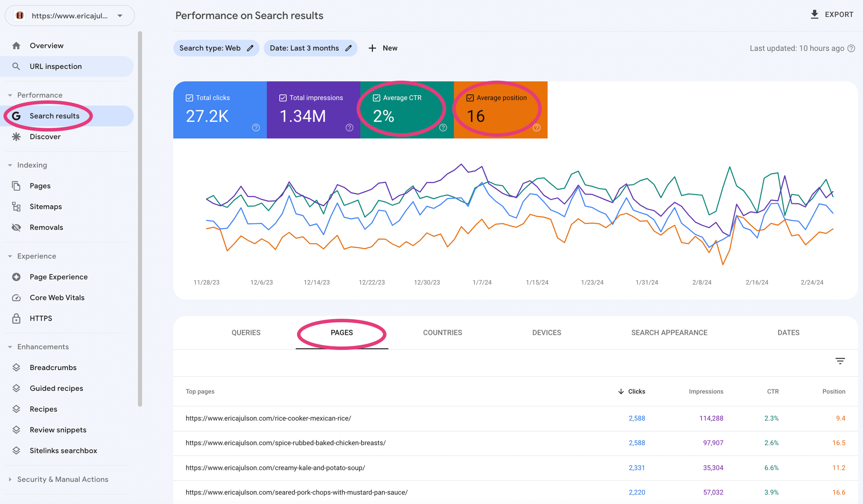
Task: Open the Search Appearance tab
Action: [669, 333]
